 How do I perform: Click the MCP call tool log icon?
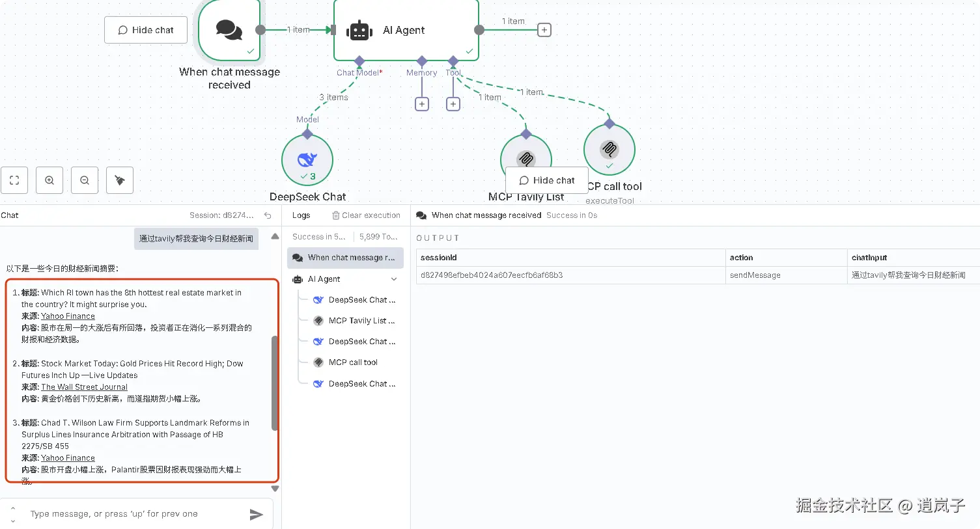(x=318, y=362)
